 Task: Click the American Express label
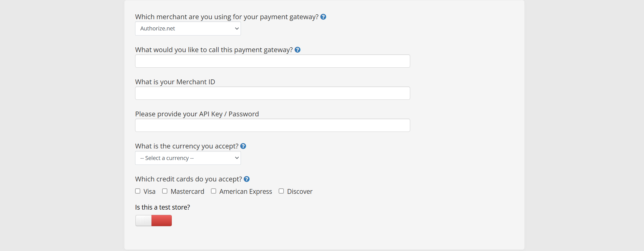(246, 192)
